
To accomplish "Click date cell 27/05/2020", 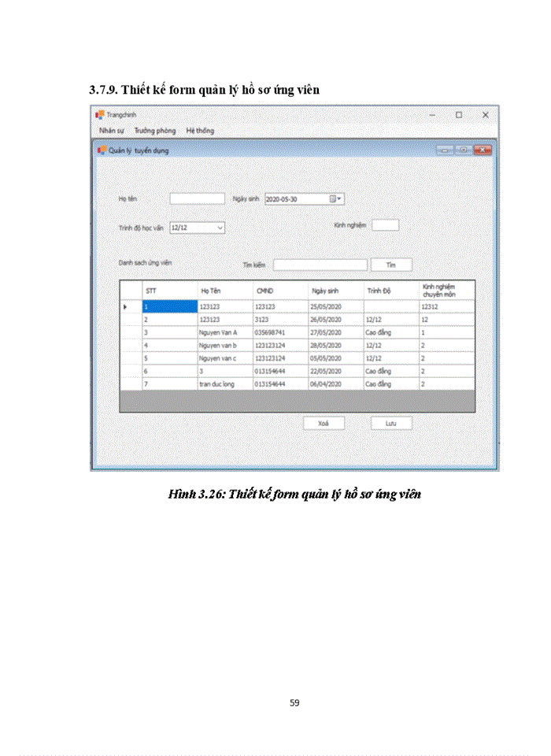I will pyautogui.click(x=336, y=332).
